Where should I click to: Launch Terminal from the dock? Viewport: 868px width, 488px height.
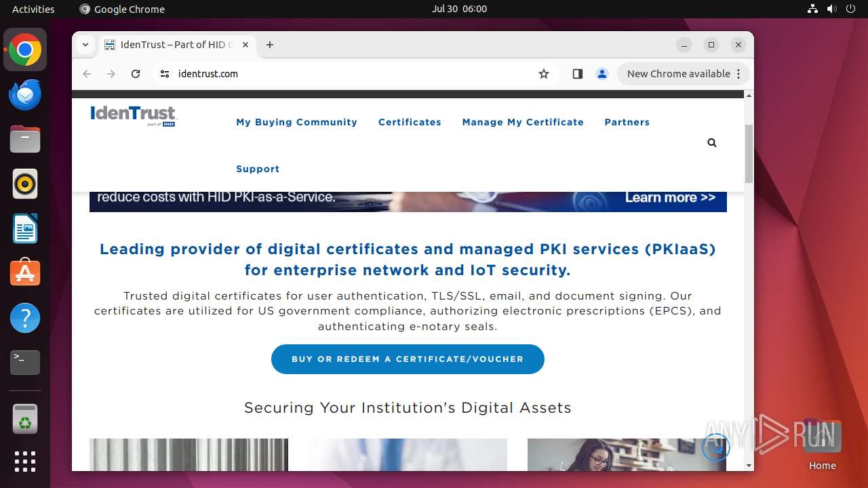pyautogui.click(x=25, y=363)
